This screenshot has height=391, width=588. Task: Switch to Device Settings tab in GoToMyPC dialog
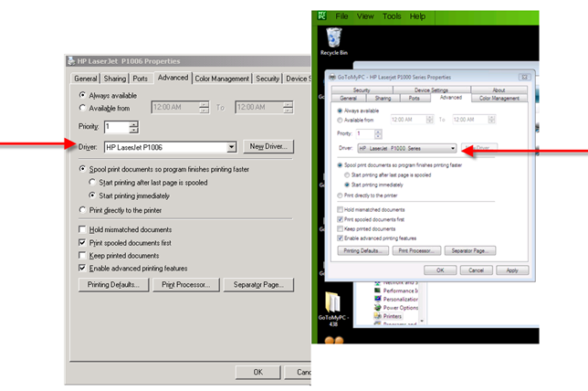(x=431, y=90)
